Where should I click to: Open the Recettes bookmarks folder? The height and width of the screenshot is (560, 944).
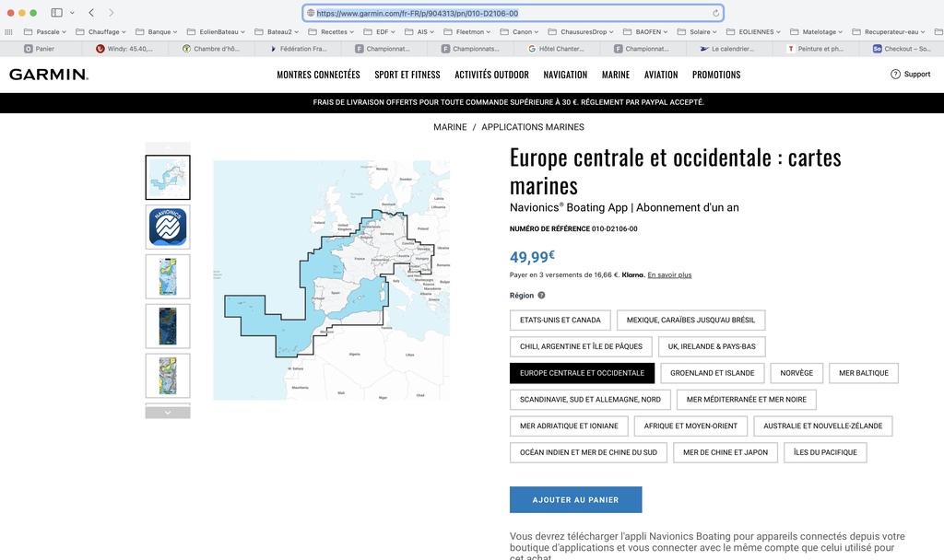coord(331,32)
